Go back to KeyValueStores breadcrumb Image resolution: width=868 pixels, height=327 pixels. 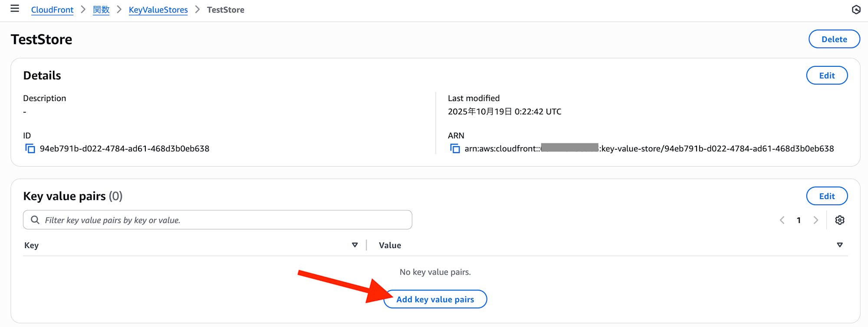(158, 10)
